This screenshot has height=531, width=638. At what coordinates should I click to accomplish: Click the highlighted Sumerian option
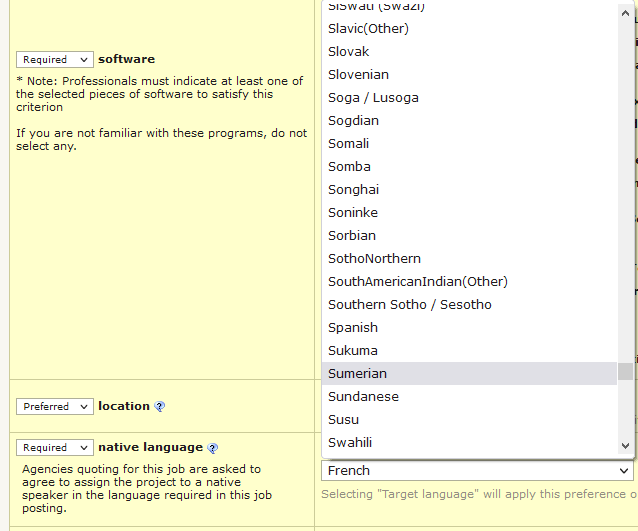469,374
